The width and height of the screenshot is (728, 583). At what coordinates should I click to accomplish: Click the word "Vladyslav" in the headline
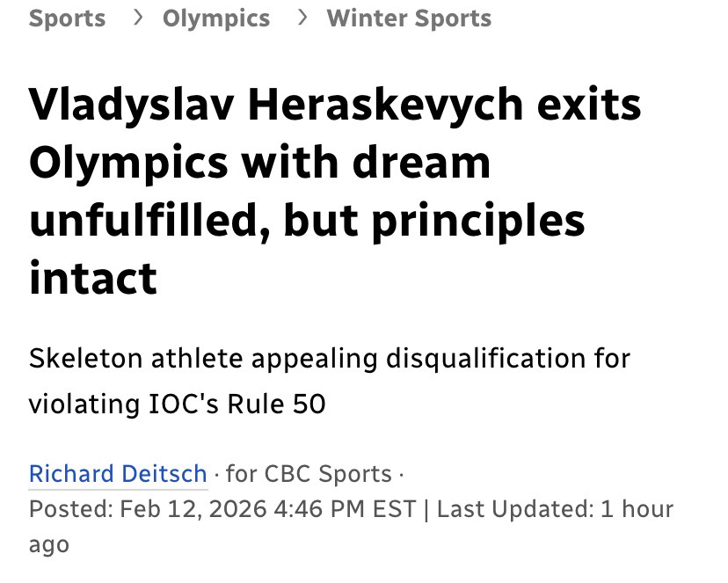[129, 106]
